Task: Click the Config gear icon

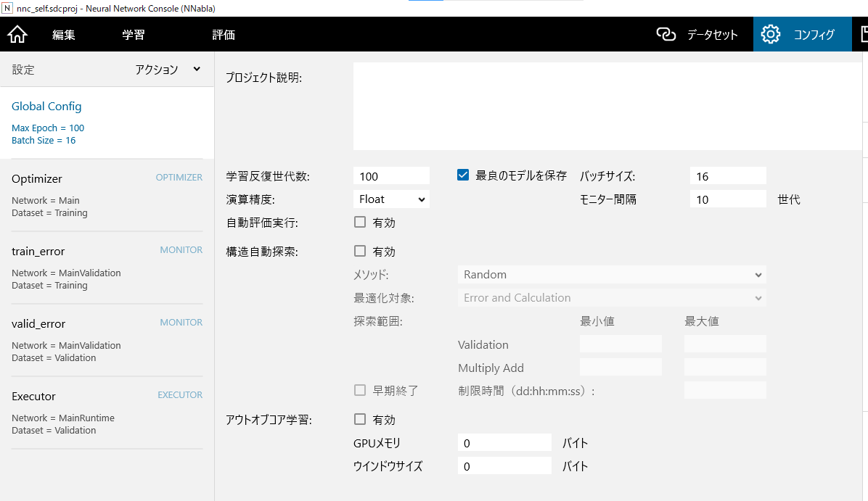Action: (770, 34)
